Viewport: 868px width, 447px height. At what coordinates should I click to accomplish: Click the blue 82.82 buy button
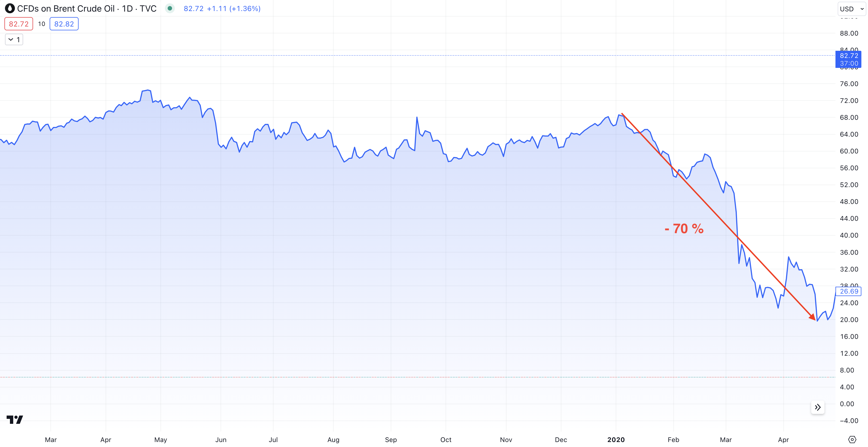[64, 24]
